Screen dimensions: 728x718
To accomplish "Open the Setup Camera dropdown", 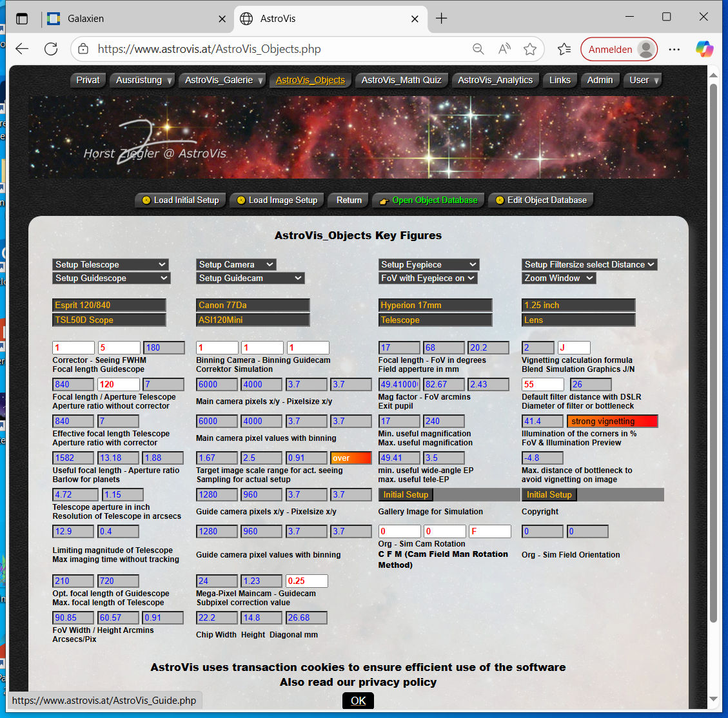I will click(x=236, y=264).
